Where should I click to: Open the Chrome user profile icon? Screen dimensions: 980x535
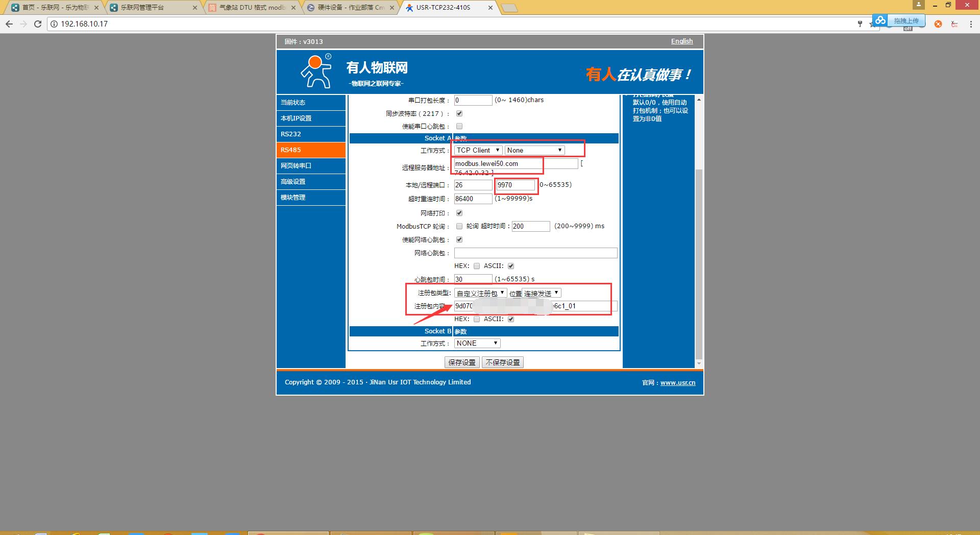pyautogui.click(x=919, y=5)
